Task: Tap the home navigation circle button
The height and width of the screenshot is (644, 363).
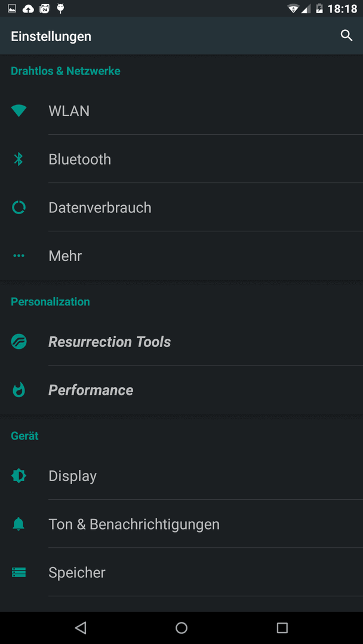Action: [181, 627]
